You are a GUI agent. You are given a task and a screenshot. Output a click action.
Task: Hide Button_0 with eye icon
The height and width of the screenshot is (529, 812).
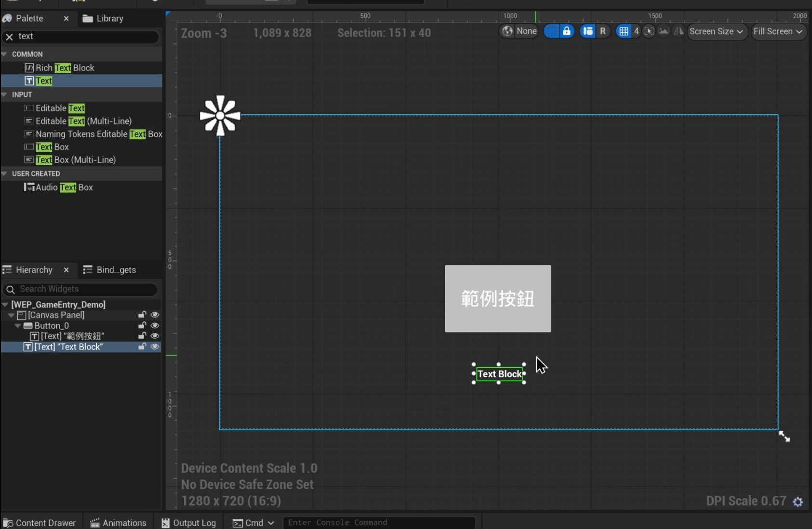pyautogui.click(x=155, y=325)
